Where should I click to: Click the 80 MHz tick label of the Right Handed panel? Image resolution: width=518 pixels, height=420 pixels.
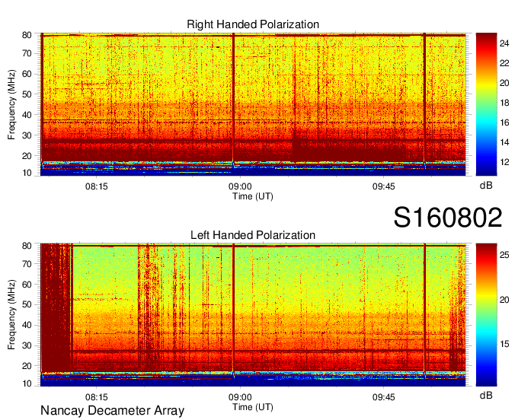pos(27,35)
